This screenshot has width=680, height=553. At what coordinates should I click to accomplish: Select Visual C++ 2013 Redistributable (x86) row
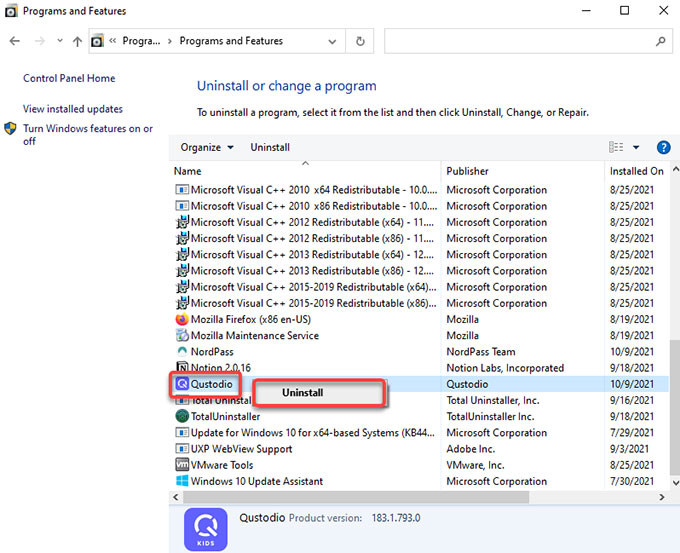click(419, 271)
